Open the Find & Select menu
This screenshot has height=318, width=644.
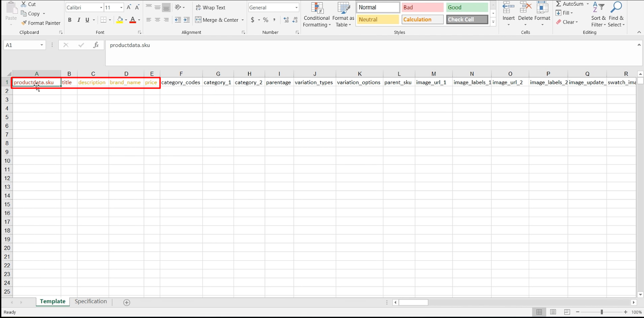coord(616,15)
